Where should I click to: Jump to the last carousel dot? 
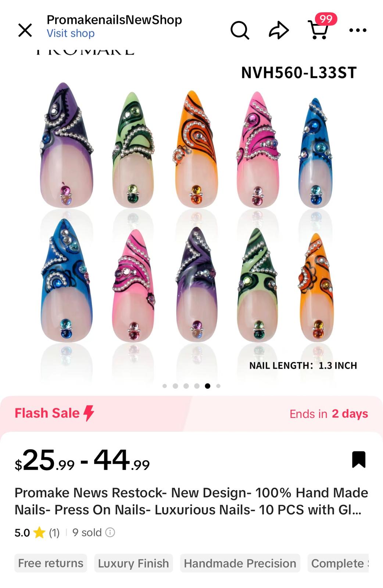tap(218, 386)
